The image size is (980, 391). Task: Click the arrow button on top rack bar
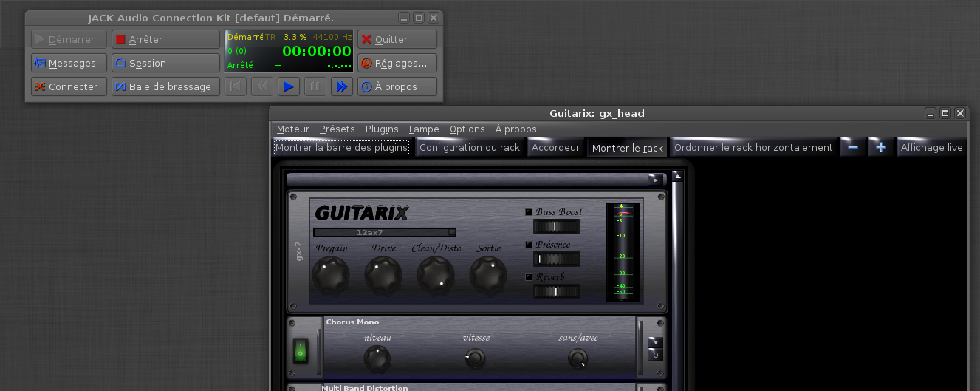[655, 179]
